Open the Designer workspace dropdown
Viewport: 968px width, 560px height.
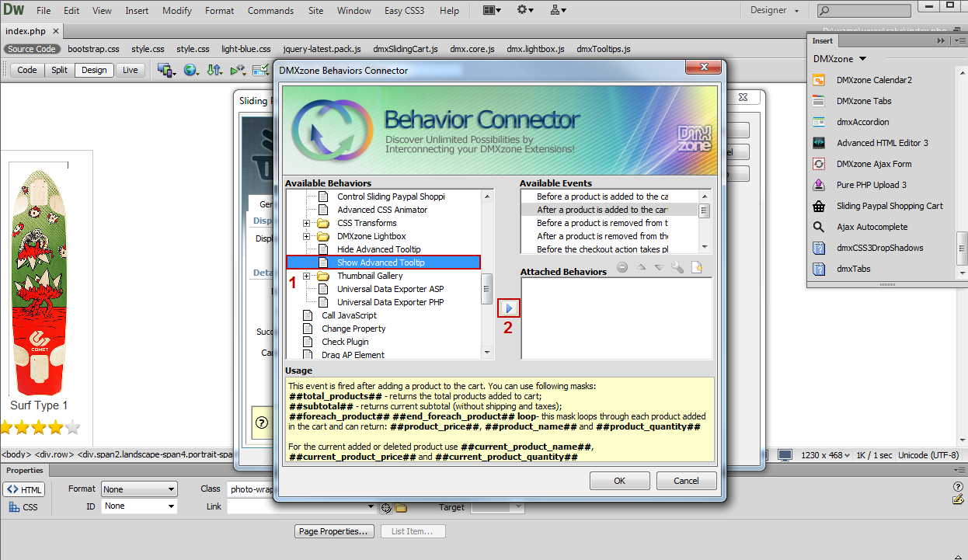tap(775, 10)
